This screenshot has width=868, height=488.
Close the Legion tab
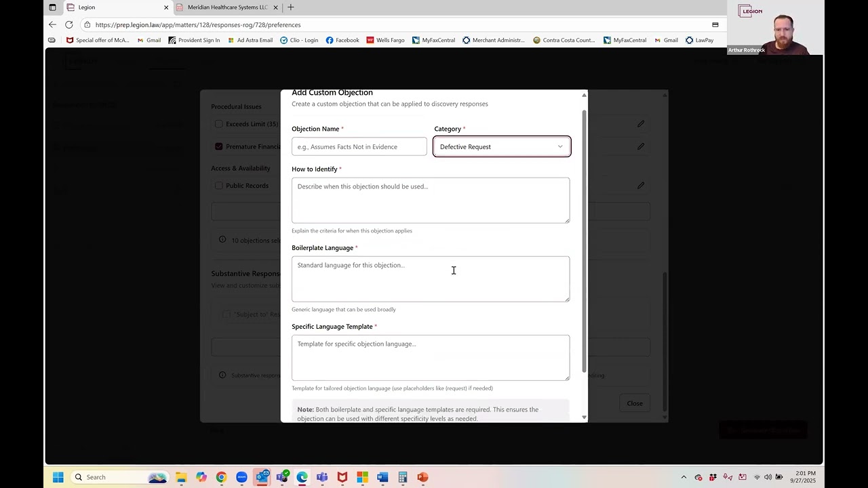click(166, 7)
